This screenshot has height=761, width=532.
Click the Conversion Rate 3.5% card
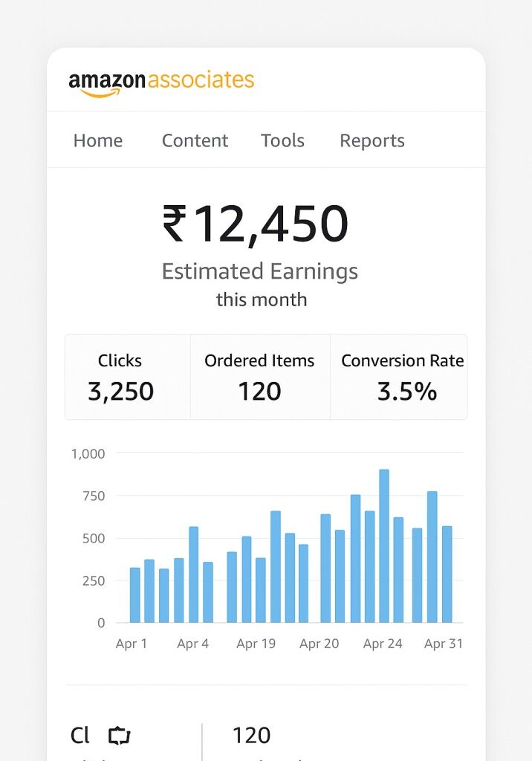pos(402,376)
